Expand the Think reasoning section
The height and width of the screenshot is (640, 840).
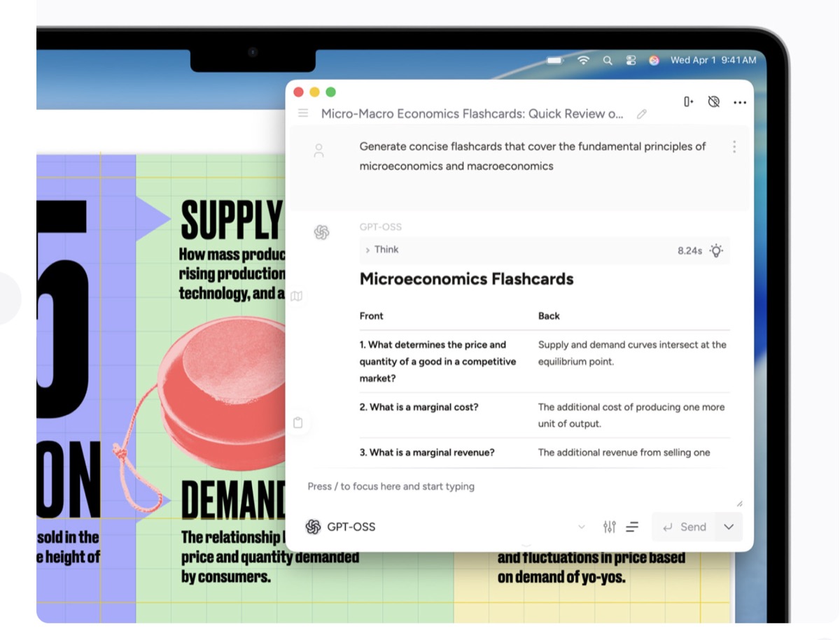(x=382, y=250)
